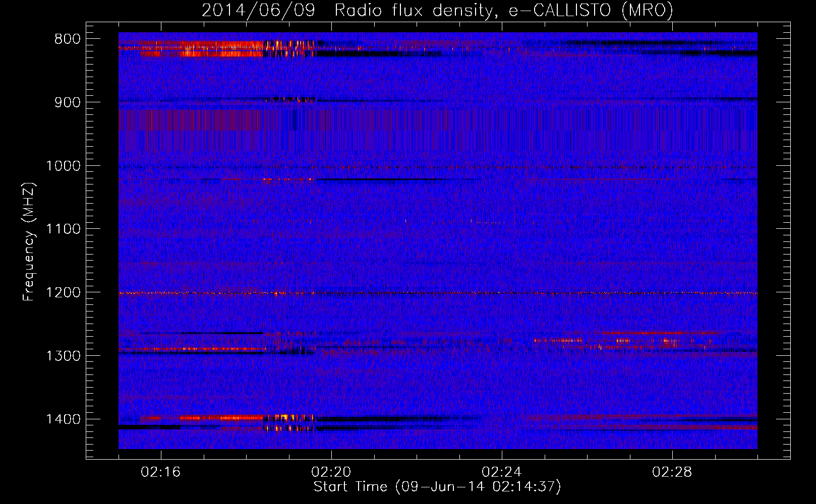Click the "Frequency (MHZ)" axis label
The width and height of the screenshot is (816, 504).
(29, 242)
